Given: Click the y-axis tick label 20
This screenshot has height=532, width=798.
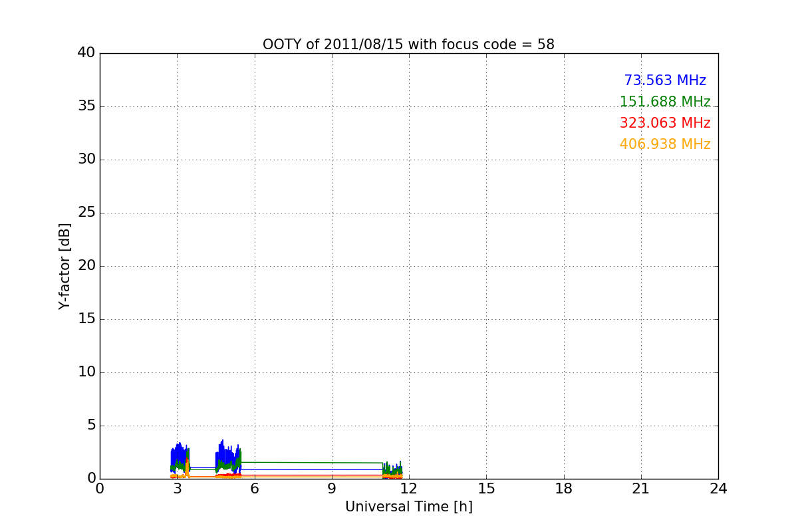Looking at the screenshot, I should [x=86, y=266].
